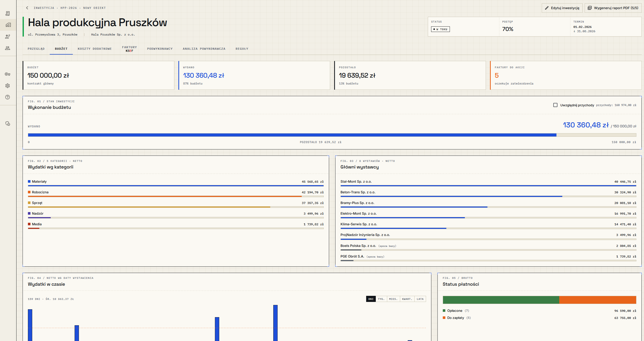
Task: Open the users people icon in sidebar
Action: click(8, 48)
